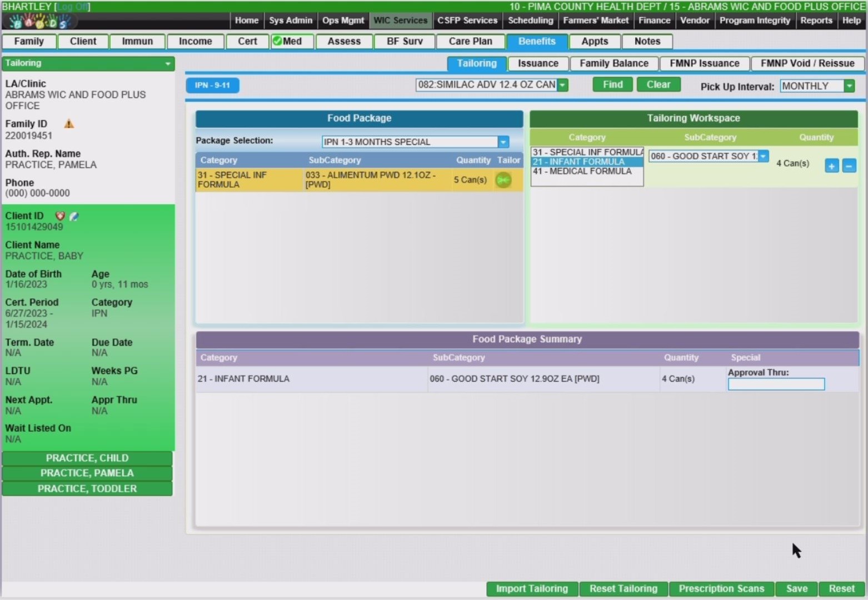Open the Package Selection dropdown
This screenshot has height=600, width=868.
pyautogui.click(x=503, y=142)
